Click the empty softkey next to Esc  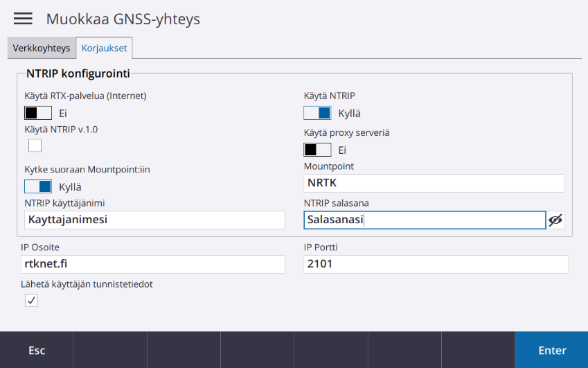[110, 350]
